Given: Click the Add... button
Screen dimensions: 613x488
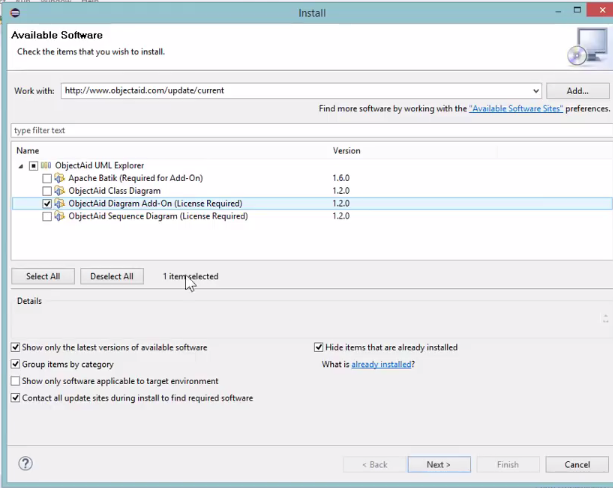Looking at the screenshot, I should (x=577, y=91).
